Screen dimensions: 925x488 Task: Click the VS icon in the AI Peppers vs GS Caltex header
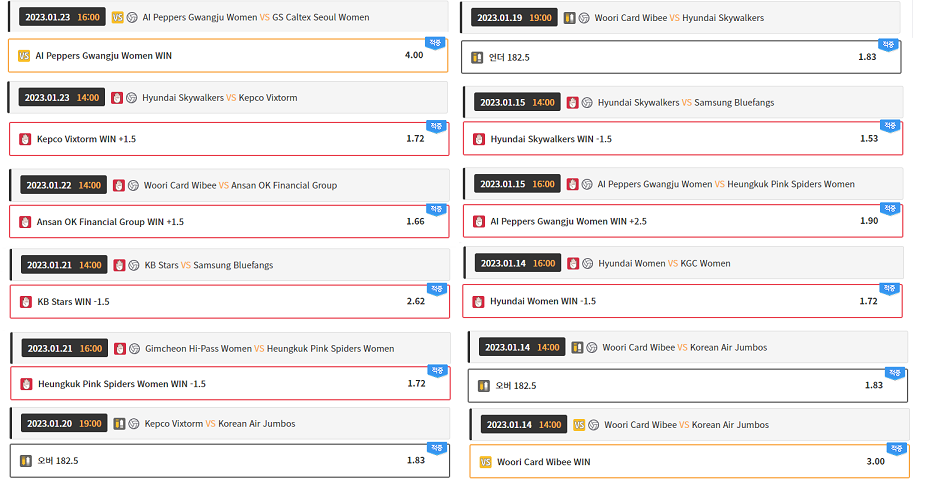118,17
